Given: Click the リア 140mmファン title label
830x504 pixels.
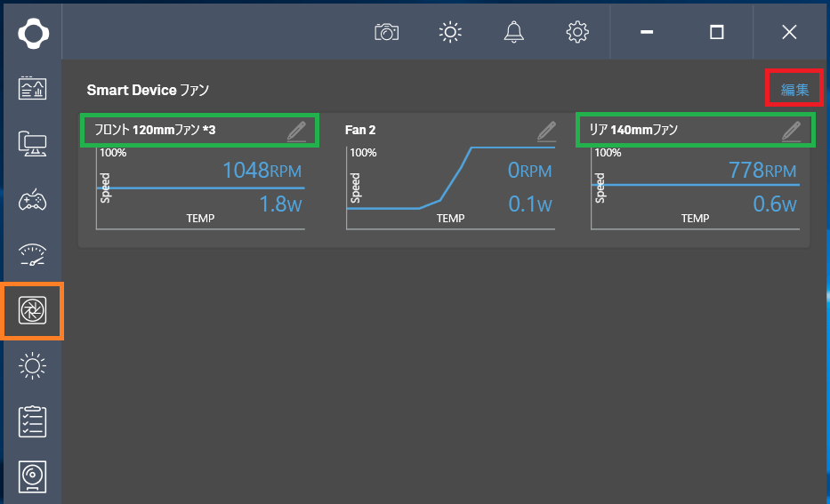Looking at the screenshot, I should pos(633,130).
